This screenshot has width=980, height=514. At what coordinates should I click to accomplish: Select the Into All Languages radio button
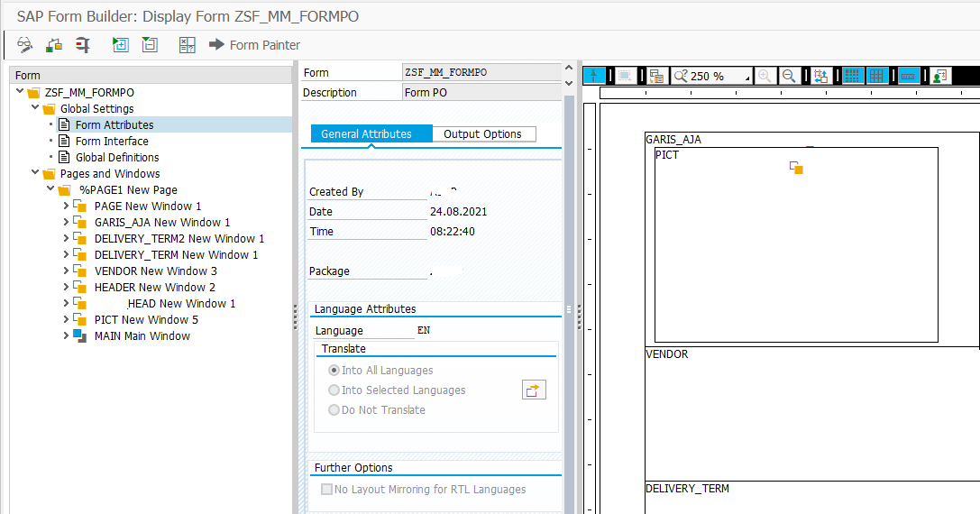coord(334,371)
